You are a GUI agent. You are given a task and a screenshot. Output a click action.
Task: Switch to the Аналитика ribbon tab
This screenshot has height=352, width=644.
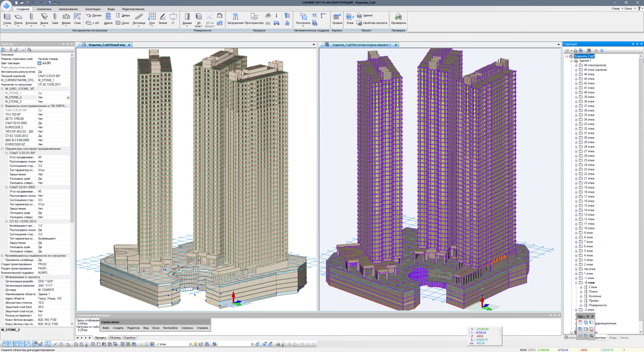[44, 9]
